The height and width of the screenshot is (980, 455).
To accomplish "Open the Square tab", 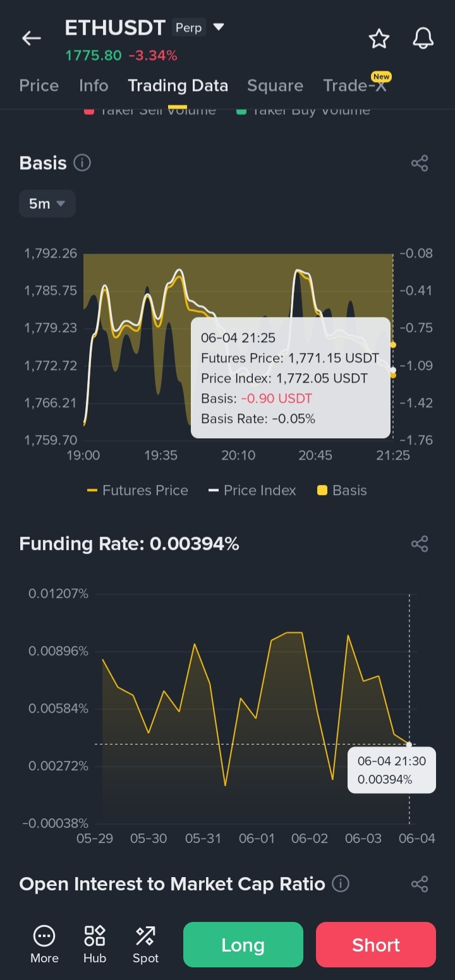I will (x=275, y=85).
